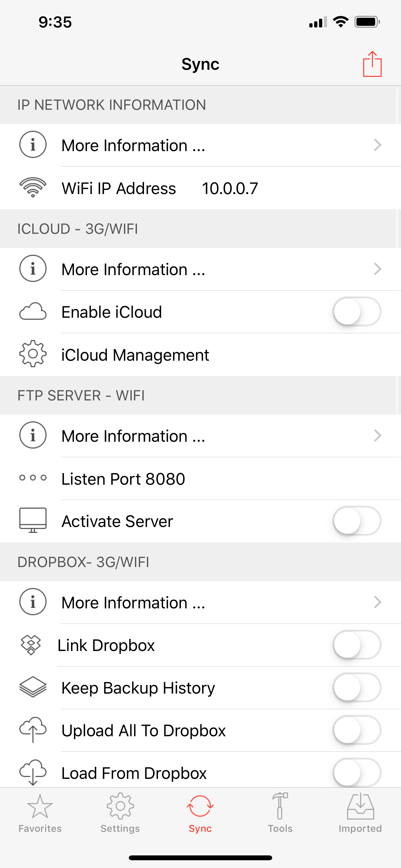This screenshot has width=401, height=868.
Task: Switch to the Favorites tab
Action: click(x=40, y=813)
